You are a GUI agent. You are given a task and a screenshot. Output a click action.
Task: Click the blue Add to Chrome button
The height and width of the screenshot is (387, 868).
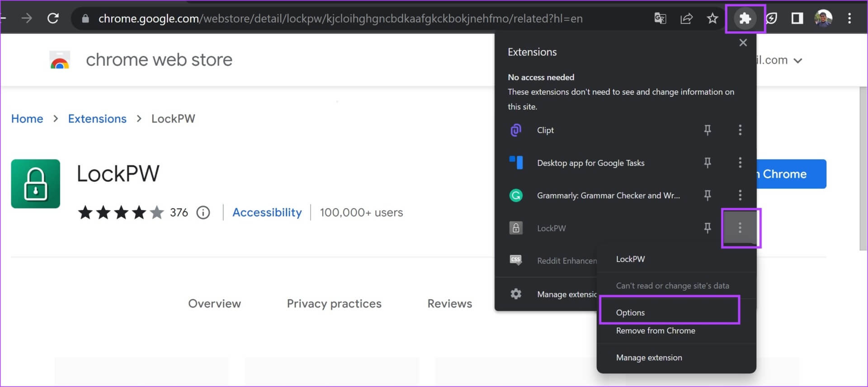(791, 174)
